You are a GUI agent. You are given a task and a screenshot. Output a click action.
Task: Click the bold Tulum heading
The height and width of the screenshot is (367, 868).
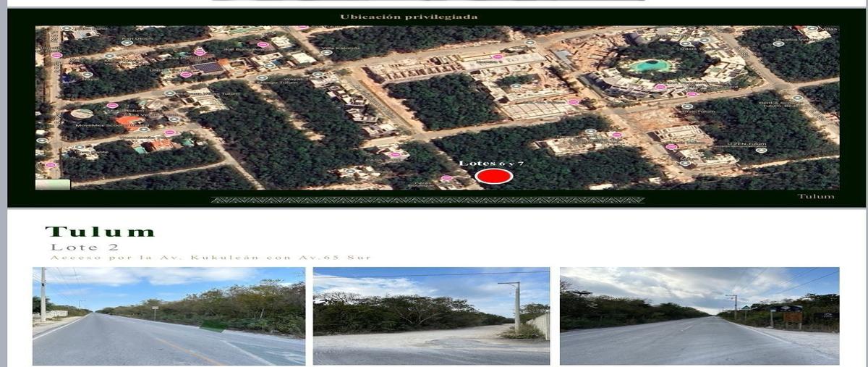[100, 232]
